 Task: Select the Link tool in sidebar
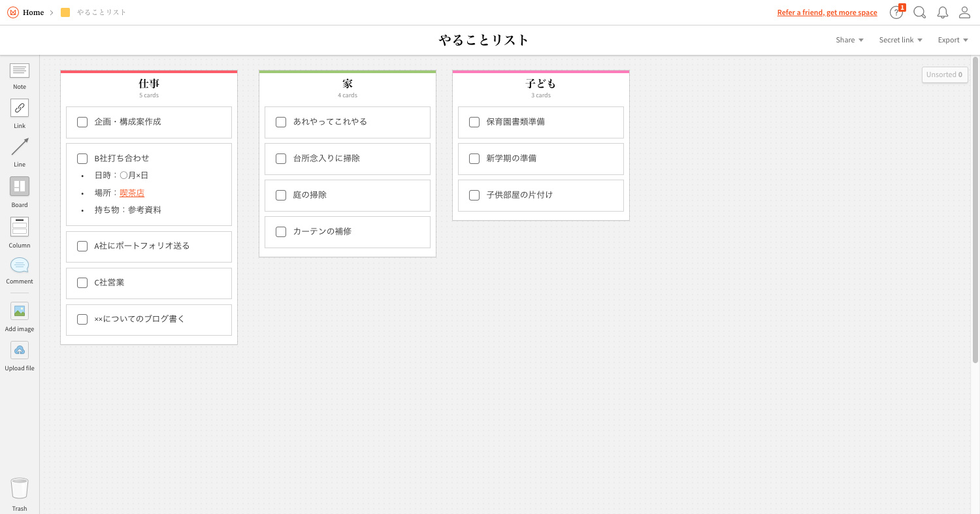(20, 108)
